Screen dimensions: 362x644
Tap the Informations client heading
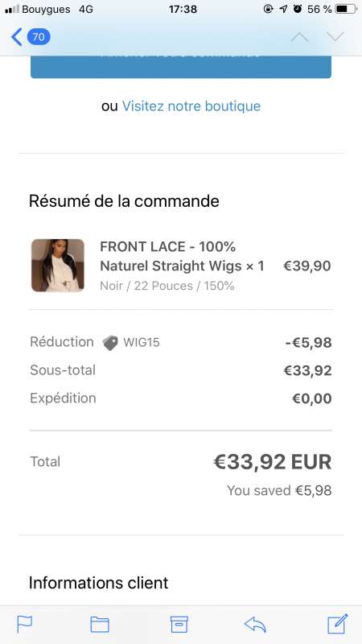(x=98, y=583)
